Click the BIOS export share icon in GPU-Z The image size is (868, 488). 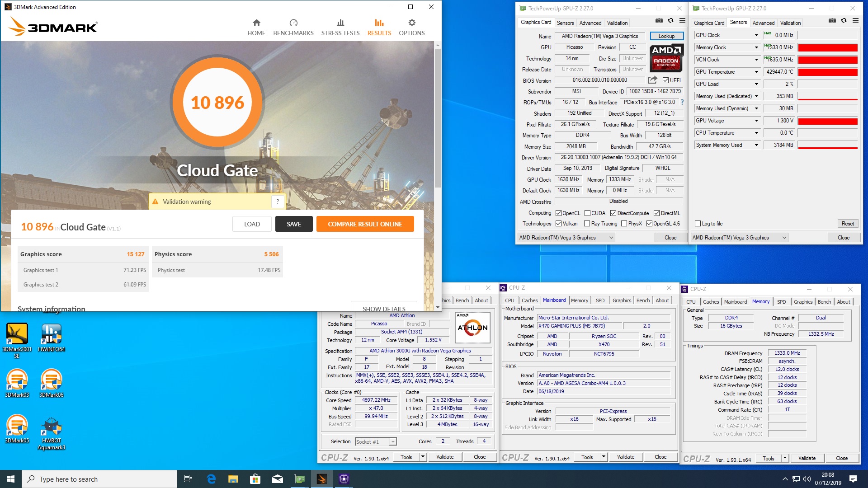pyautogui.click(x=652, y=80)
